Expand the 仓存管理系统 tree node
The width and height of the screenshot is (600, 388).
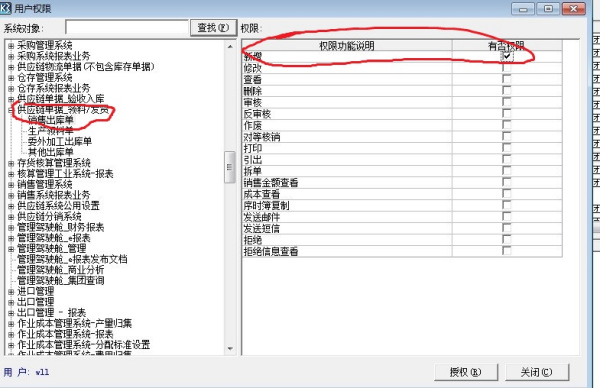tap(11, 78)
